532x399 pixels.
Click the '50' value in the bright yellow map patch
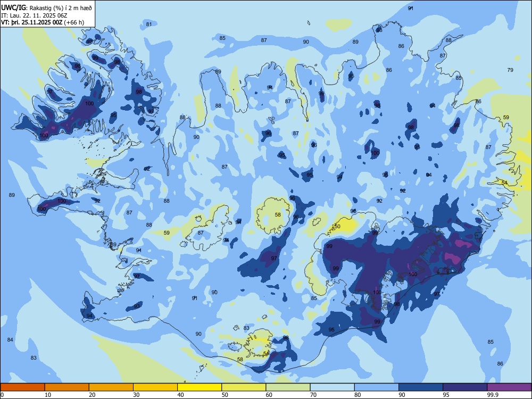click(337, 226)
